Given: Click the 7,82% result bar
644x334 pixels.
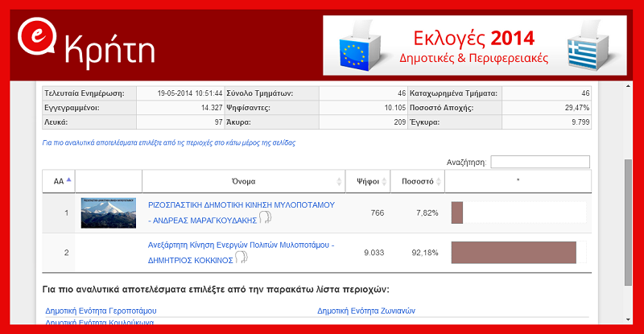Looking at the screenshot, I should [x=457, y=212].
